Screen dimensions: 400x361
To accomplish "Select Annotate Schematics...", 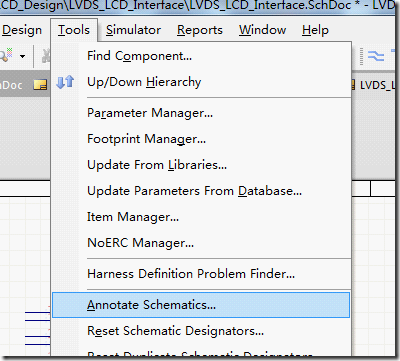I will 201,305.
